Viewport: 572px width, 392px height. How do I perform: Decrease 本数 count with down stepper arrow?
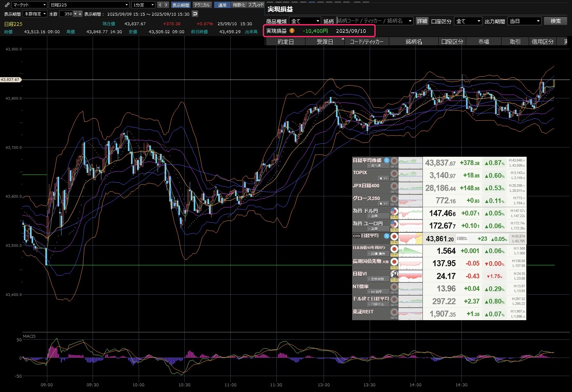[x=75, y=14]
